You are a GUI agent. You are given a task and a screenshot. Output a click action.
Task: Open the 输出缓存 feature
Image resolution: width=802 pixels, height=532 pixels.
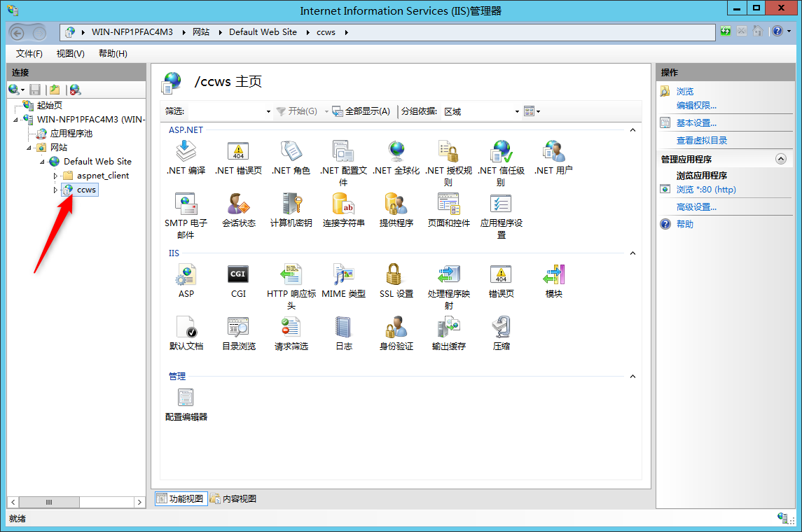(x=448, y=333)
